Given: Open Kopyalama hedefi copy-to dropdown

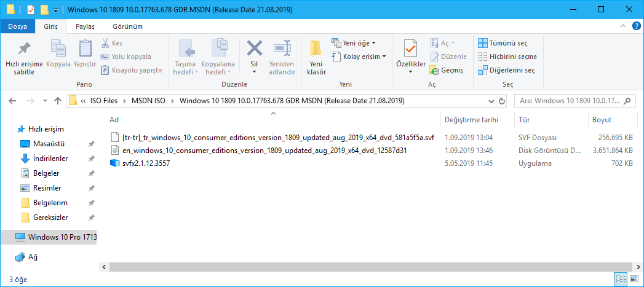Looking at the screenshot, I should coord(218,58).
